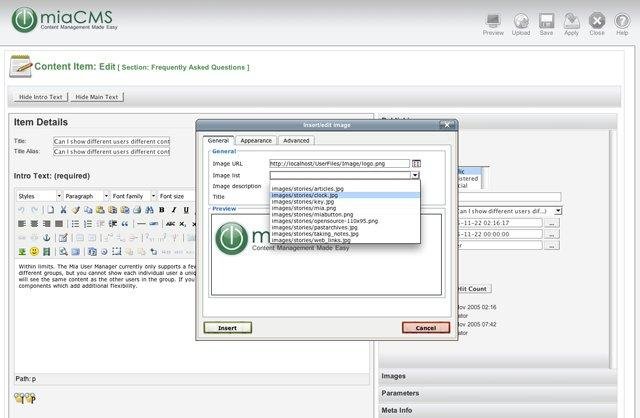The width and height of the screenshot is (640, 418).
Task: Open the Font size dropdown
Action: [177, 196]
